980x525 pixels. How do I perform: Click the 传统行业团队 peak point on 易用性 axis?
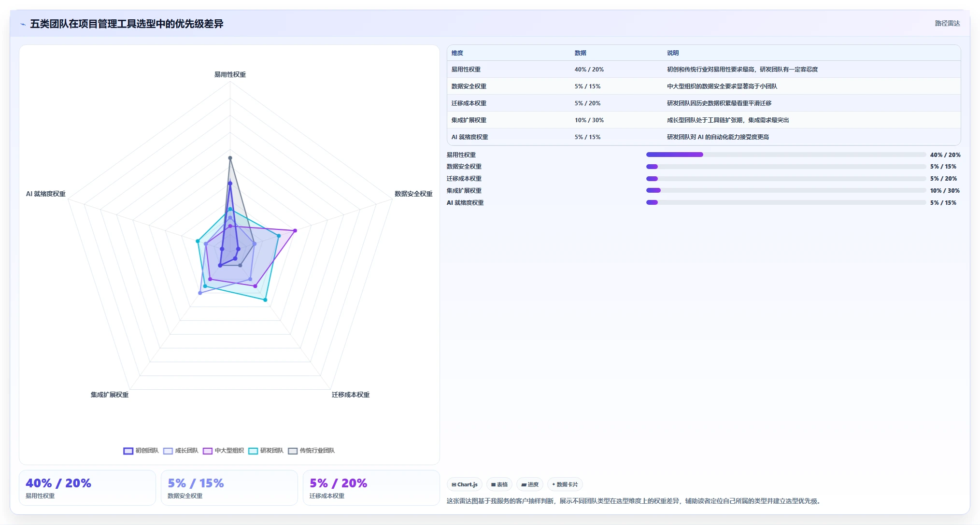230,158
